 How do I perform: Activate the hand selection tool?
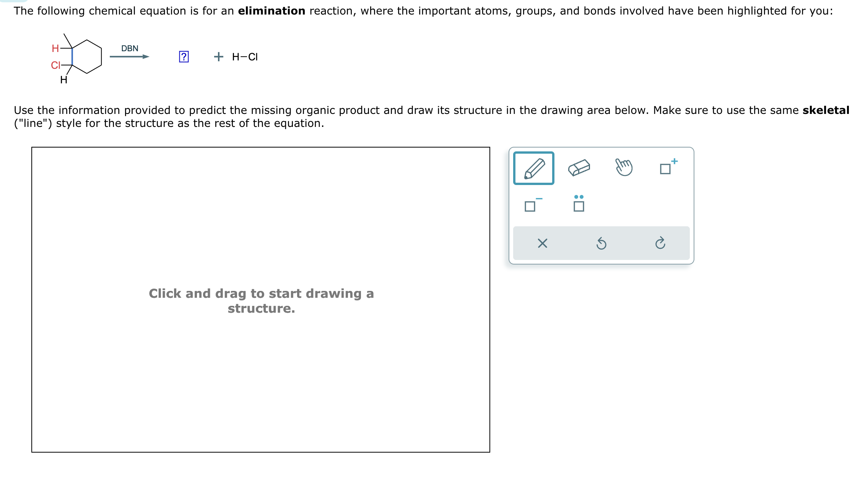624,167
